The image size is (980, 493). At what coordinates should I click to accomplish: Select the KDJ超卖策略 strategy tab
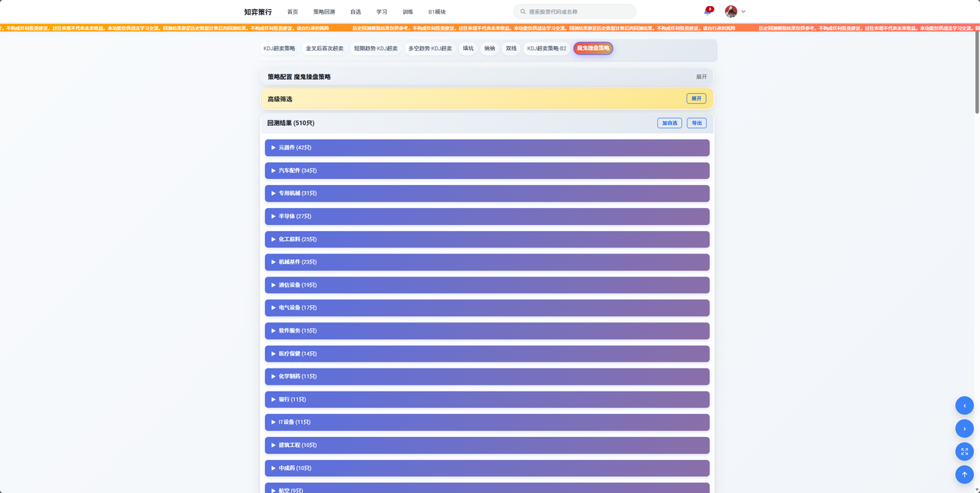(280, 48)
